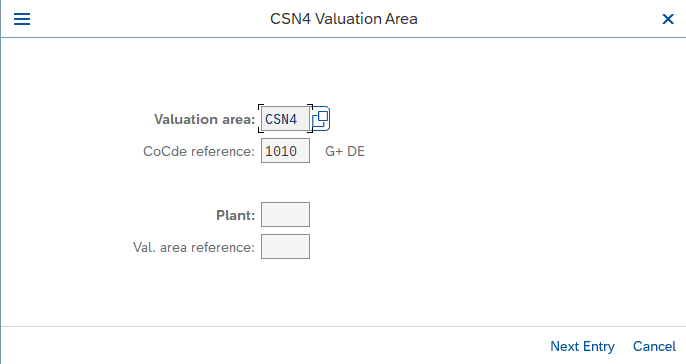This screenshot has width=686, height=364.
Task: Cancel the valuation area dialog
Action: 654,346
